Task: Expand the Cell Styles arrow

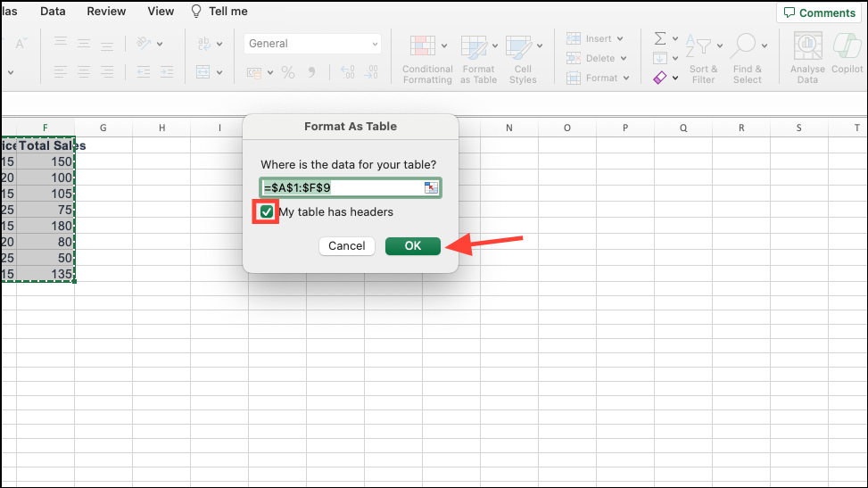Action: click(540, 46)
